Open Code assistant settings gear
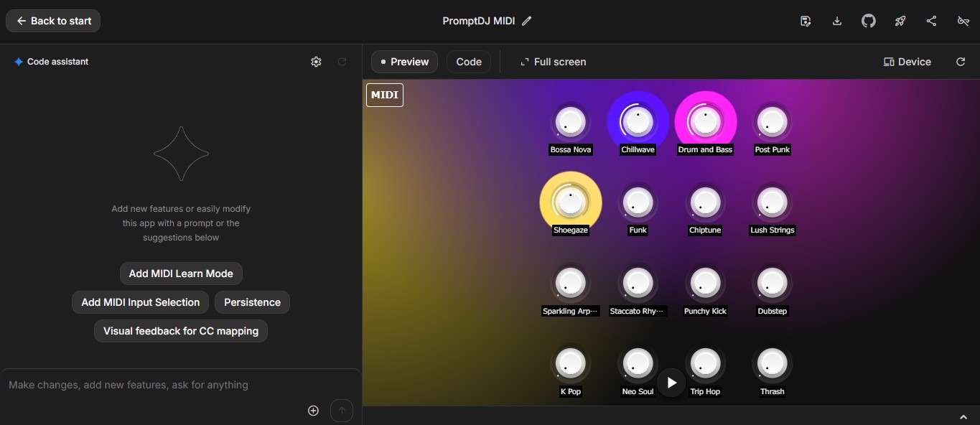The width and height of the screenshot is (980, 425). [x=316, y=62]
